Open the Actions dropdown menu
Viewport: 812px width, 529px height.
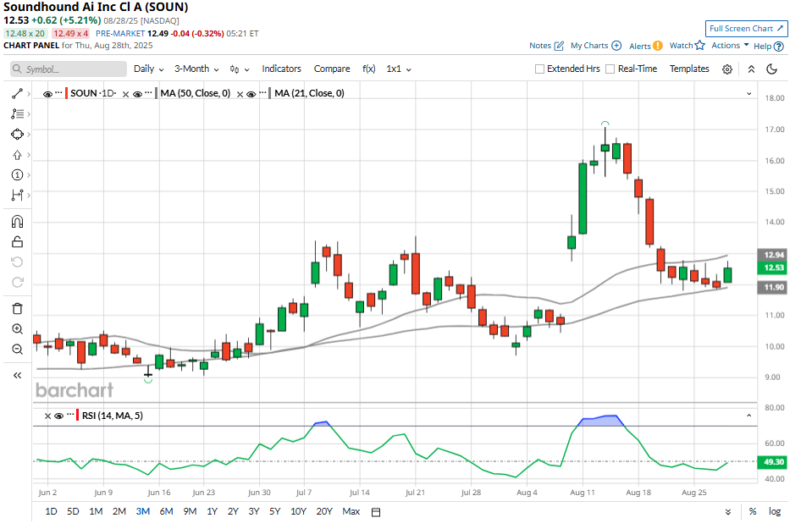730,46
